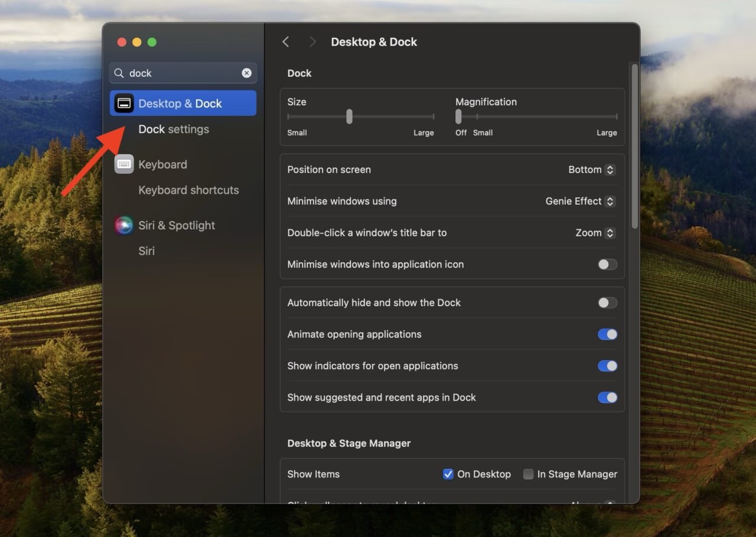The height and width of the screenshot is (537, 756).
Task: Open the Position on screen Bottom dropdown
Action: (x=592, y=170)
